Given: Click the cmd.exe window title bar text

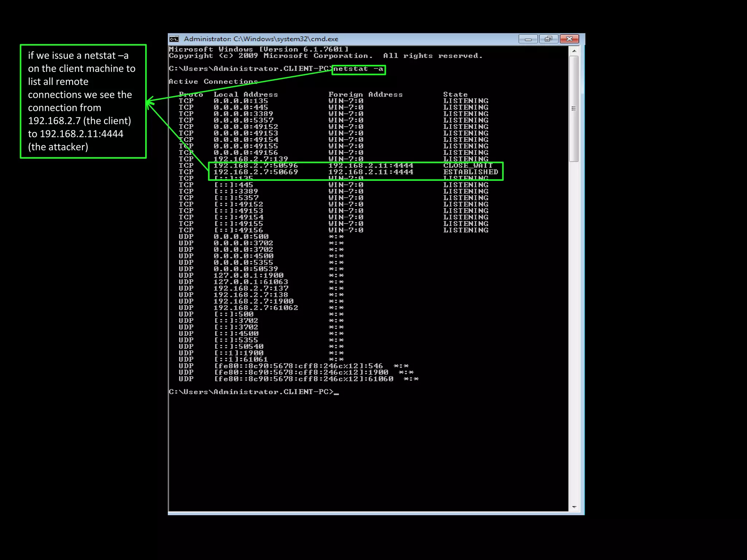Looking at the screenshot, I should [x=261, y=39].
